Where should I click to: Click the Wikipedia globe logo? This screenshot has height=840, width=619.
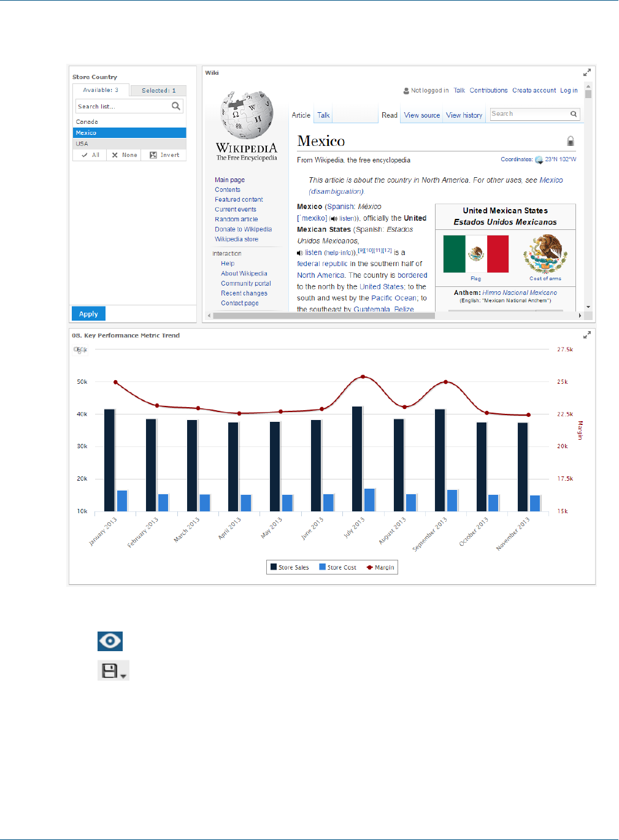(247, 115)
